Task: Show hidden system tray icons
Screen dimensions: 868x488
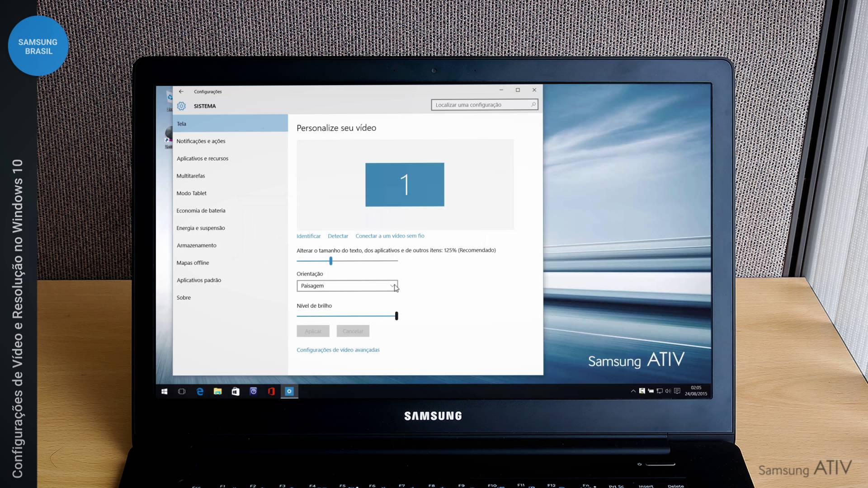Action: point(633,391)
